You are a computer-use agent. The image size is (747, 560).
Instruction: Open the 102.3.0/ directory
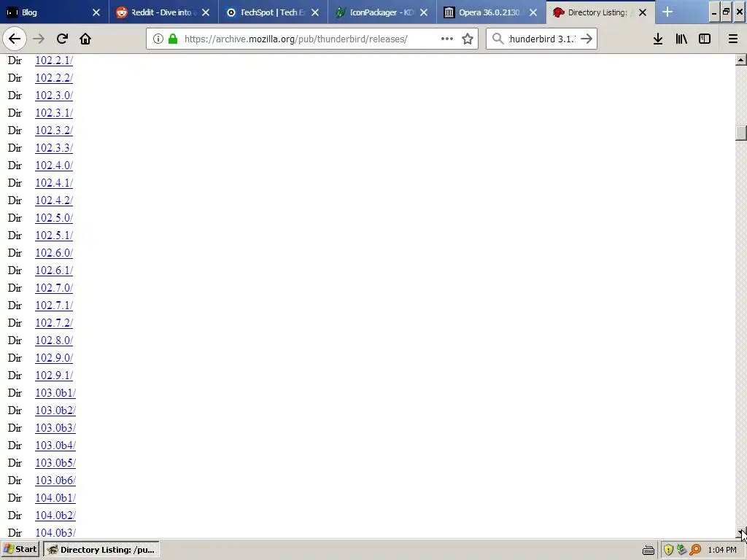54,96
